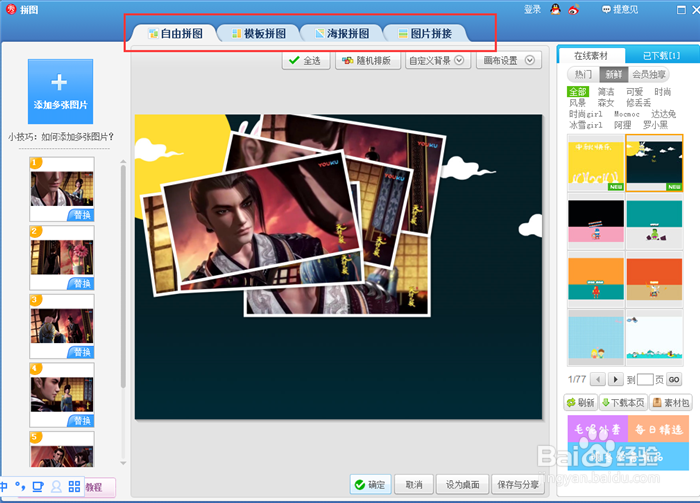
Task: Click the 刷新 refresh button
Action: 581,403
